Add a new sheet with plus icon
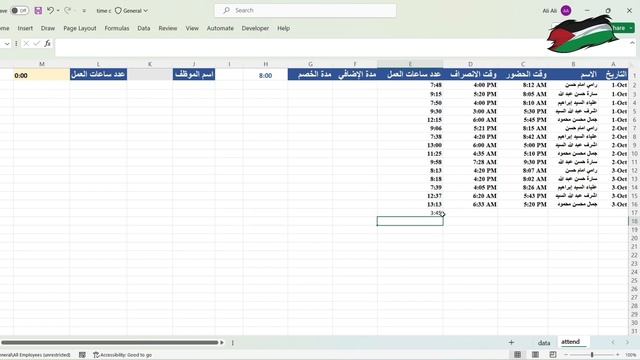Screen dimensions: 640x360 (511, 342)
